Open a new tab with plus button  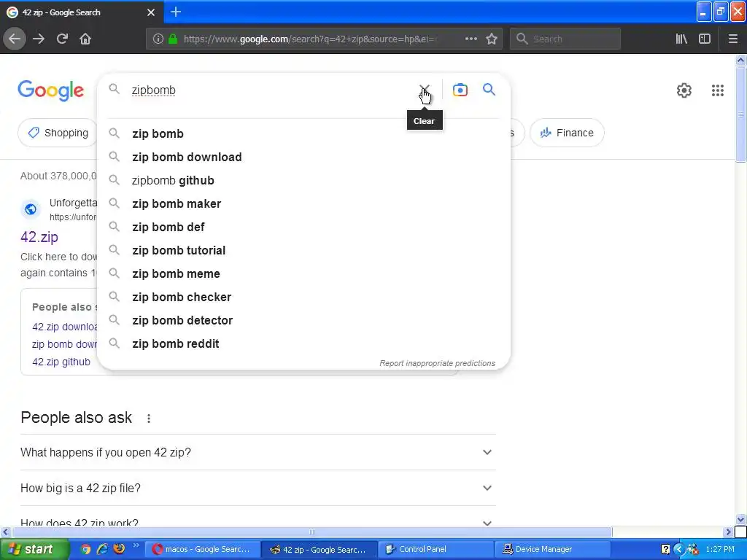pos(176,12)
